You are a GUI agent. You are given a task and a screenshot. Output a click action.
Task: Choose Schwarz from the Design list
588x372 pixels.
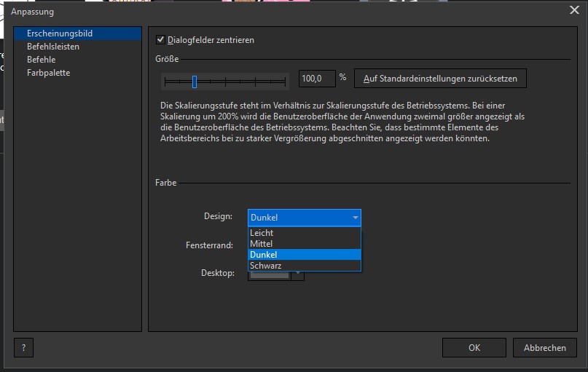pos(304,266)
